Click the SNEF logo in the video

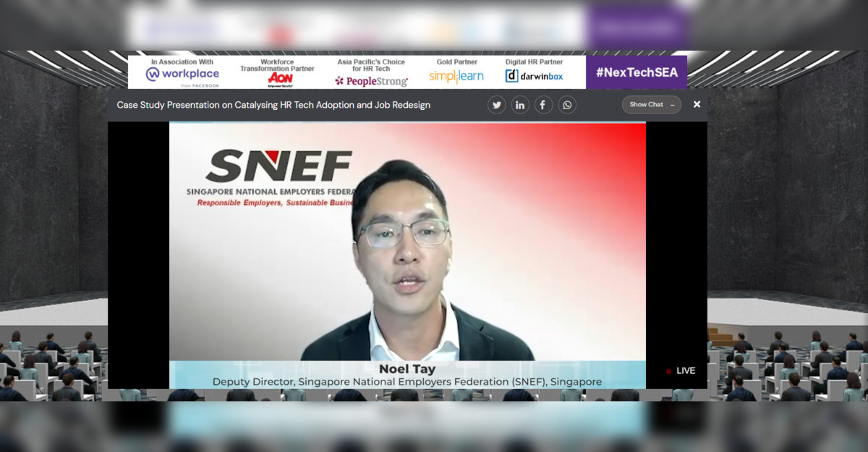(278, 166)
